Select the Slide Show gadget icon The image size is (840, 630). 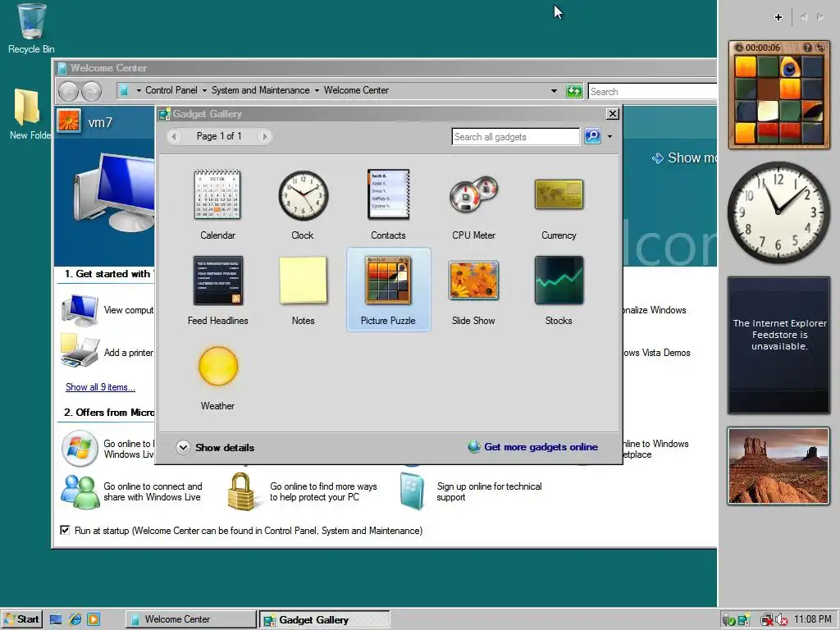point(473,281)
